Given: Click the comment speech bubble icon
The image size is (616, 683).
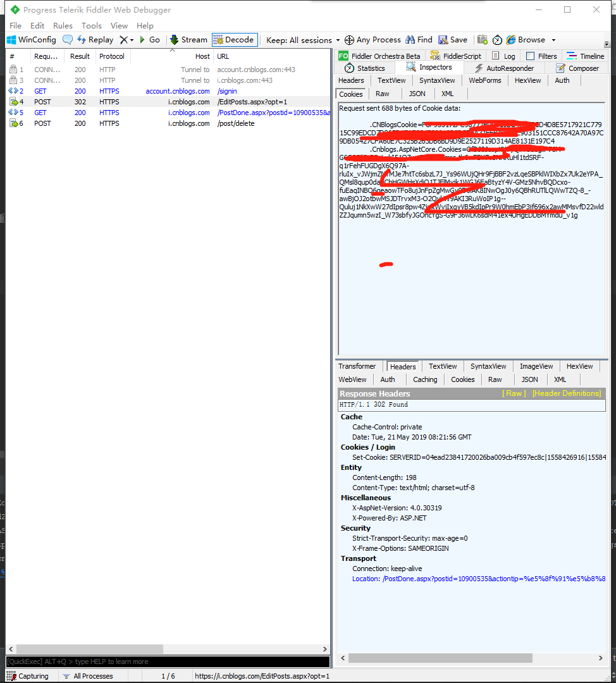Looking at the screenshot, I should [x=68, y=40].
